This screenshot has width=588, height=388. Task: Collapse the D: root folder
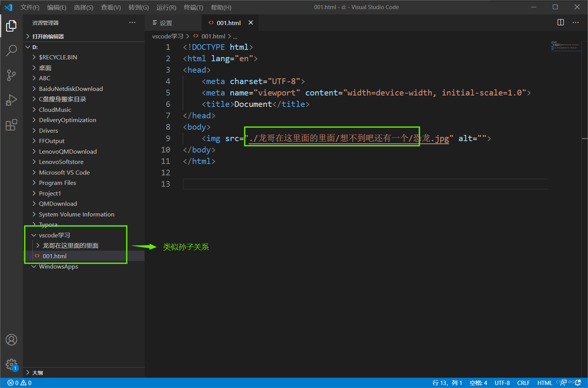click(84, 47)
